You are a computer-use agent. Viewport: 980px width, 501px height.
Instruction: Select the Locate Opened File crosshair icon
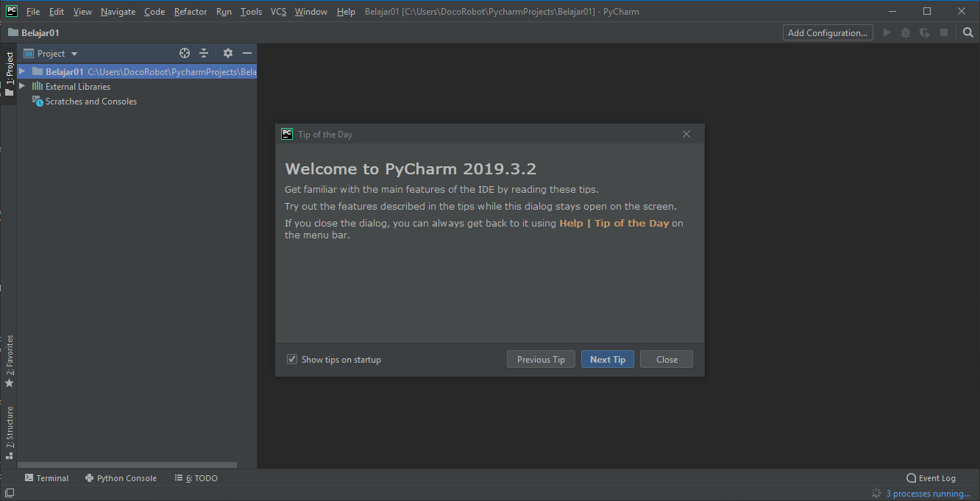pos(184,53)
